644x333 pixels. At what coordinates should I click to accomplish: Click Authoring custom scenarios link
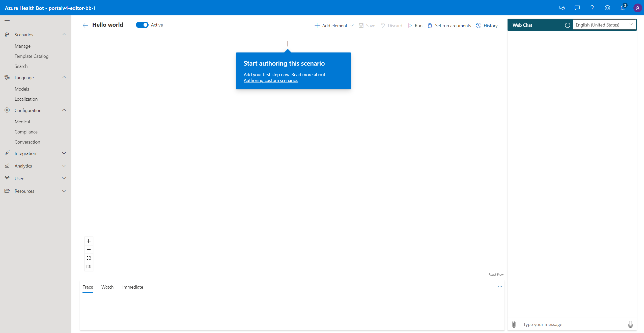270,80
